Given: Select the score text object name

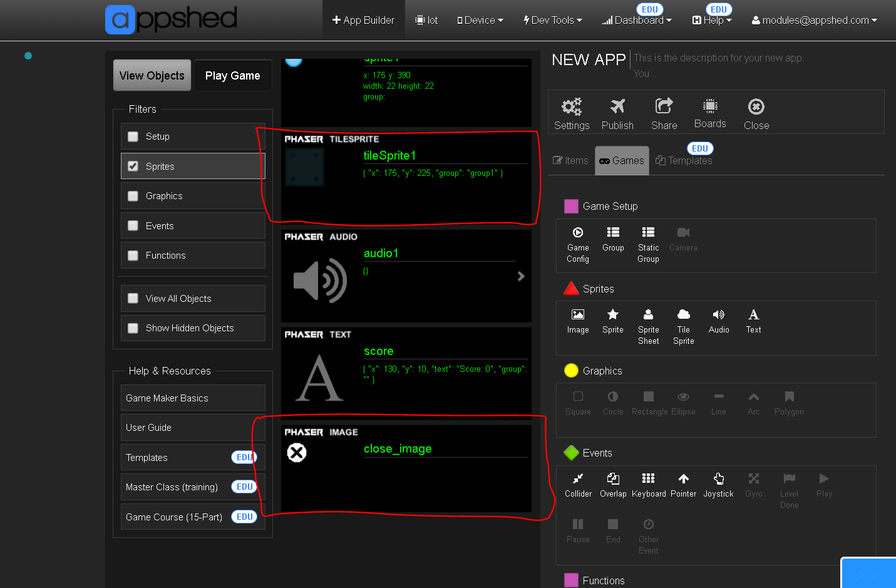Looking at the screenshot, I should coord(379,351).
